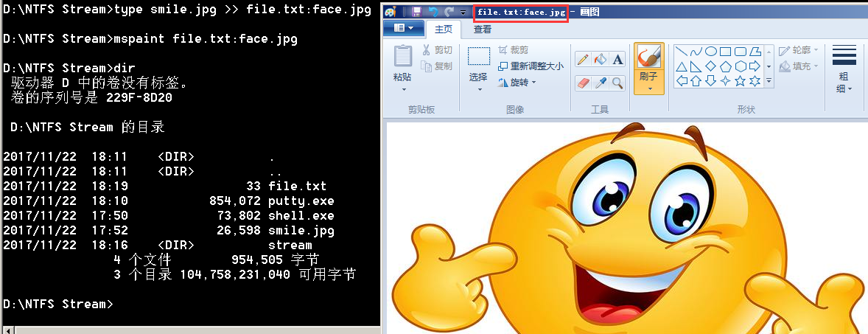868x334 pixels.
Task: Click the shapes gallery down arrow
Action: point(769,66)
